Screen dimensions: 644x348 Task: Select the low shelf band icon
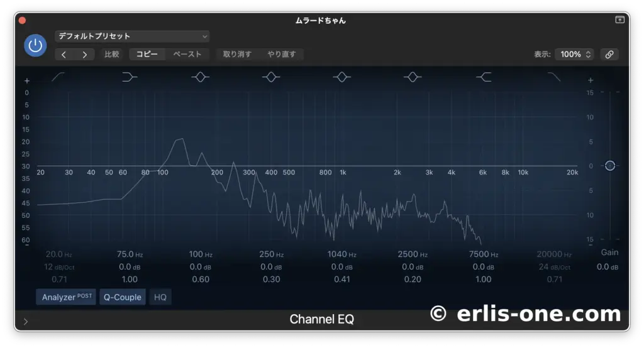130,77
